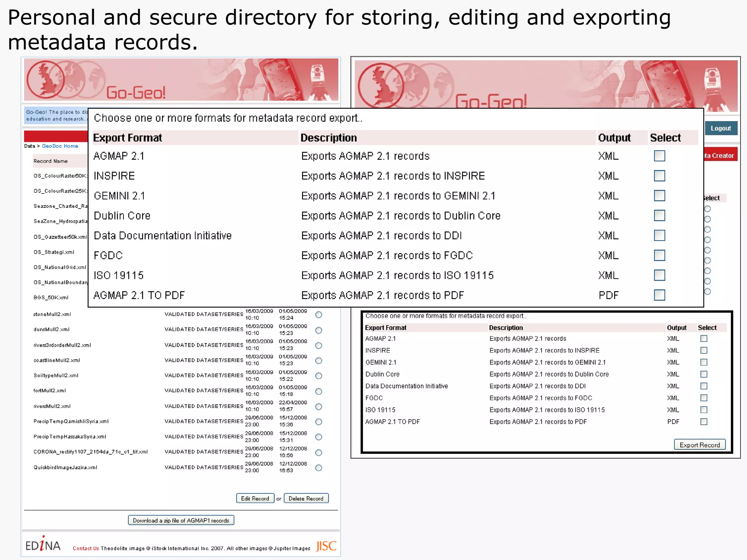Open the GeoDoc Home breadcrumb link

point(60,146)
